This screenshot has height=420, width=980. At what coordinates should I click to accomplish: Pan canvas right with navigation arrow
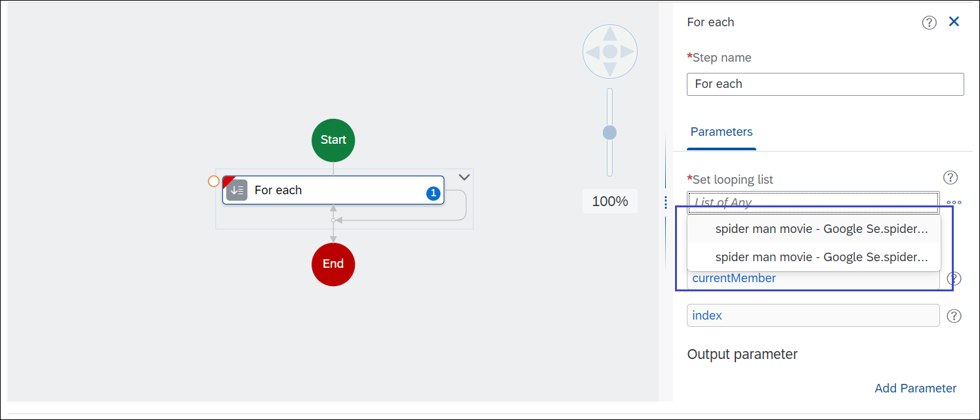click(x=627, y=51)
